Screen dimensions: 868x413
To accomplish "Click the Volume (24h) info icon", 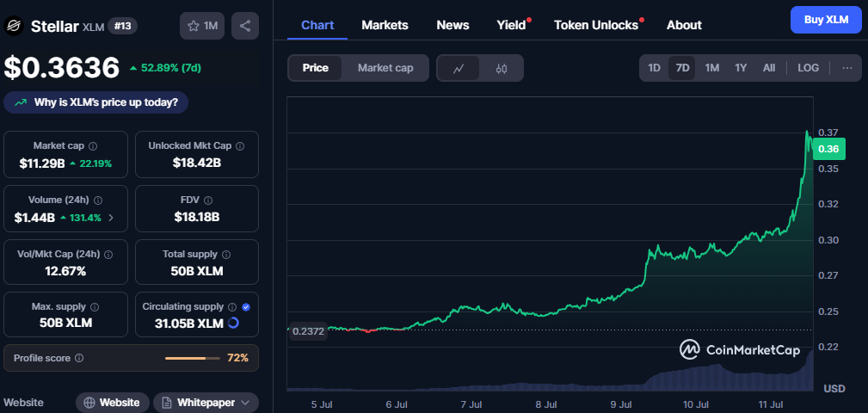I will click(x=98, y=200).
